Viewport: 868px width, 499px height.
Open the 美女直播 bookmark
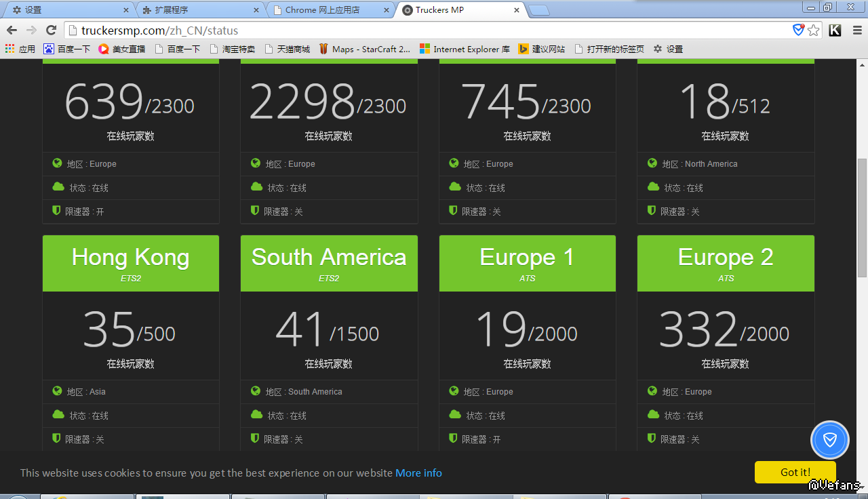(121, 49)
